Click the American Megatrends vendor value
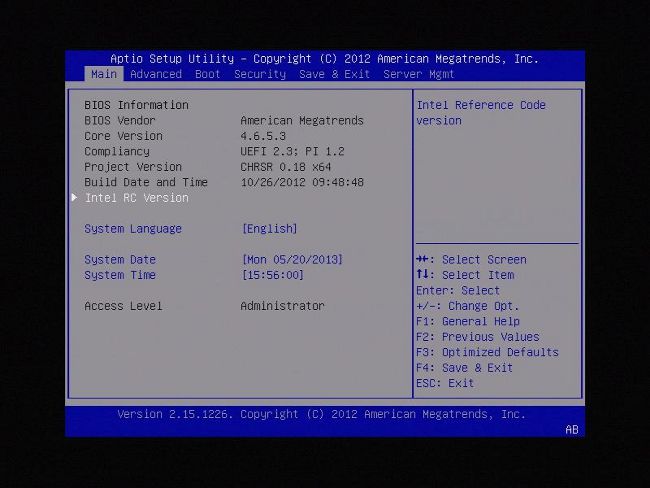This screenshot has height=488, width=650. click(302, 121)
